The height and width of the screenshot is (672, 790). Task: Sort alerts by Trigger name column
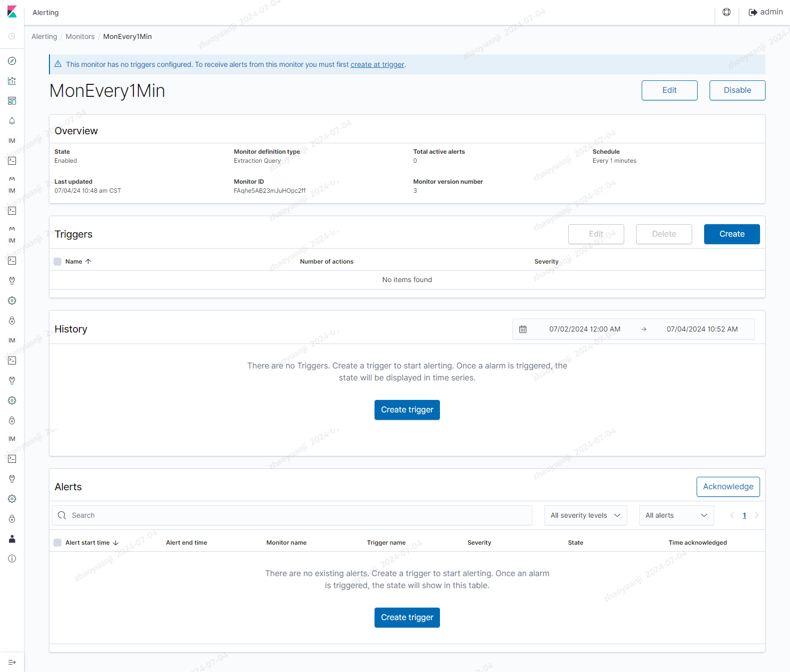coord(386,543)
